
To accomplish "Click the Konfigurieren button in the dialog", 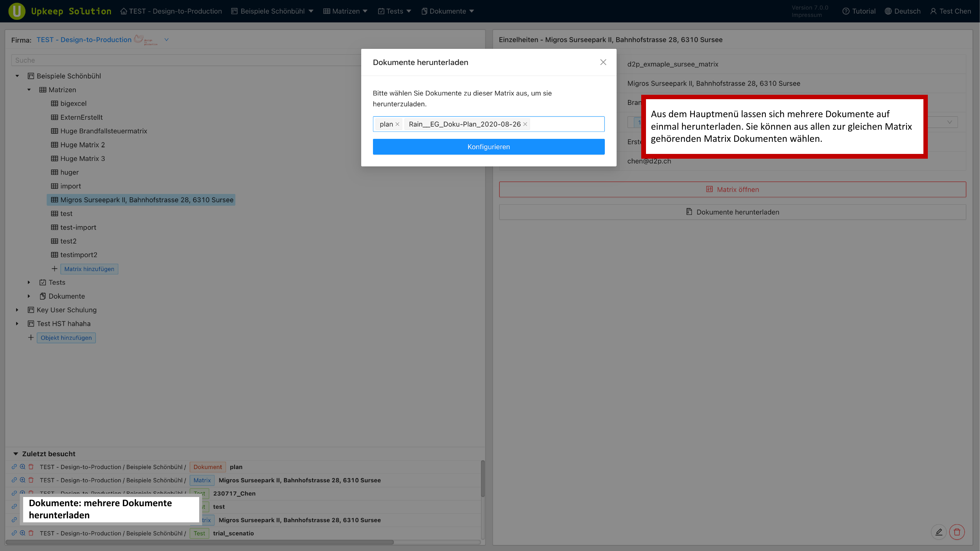I will [x=488, y=147].
